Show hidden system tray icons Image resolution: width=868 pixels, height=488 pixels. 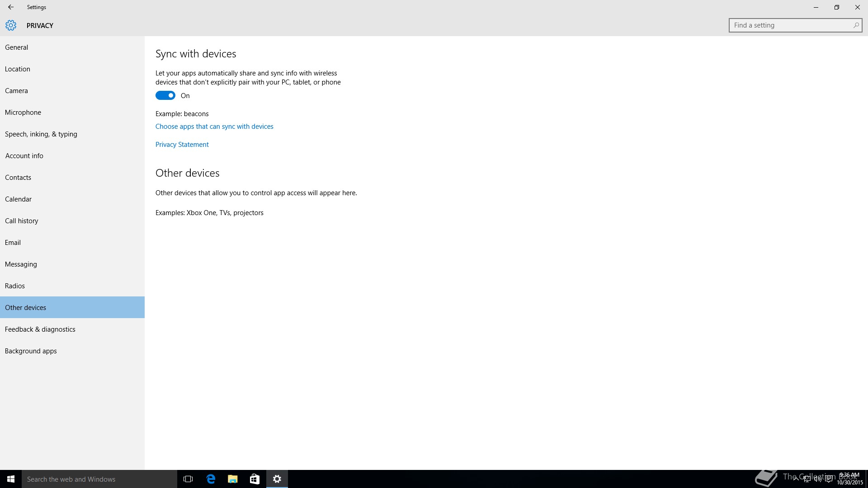point(796,479)
